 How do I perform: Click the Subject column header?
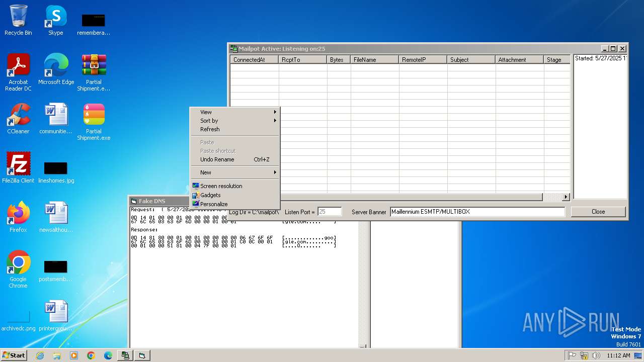471,59
